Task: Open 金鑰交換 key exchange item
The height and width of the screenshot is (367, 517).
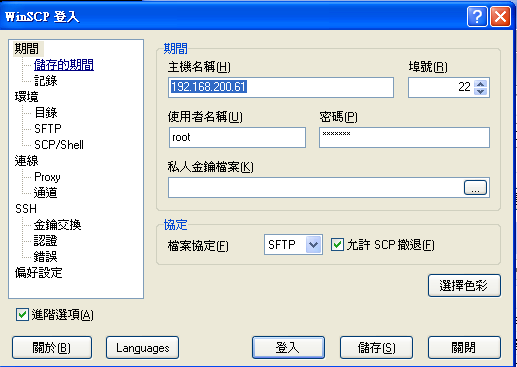Action: coord(57,225)
